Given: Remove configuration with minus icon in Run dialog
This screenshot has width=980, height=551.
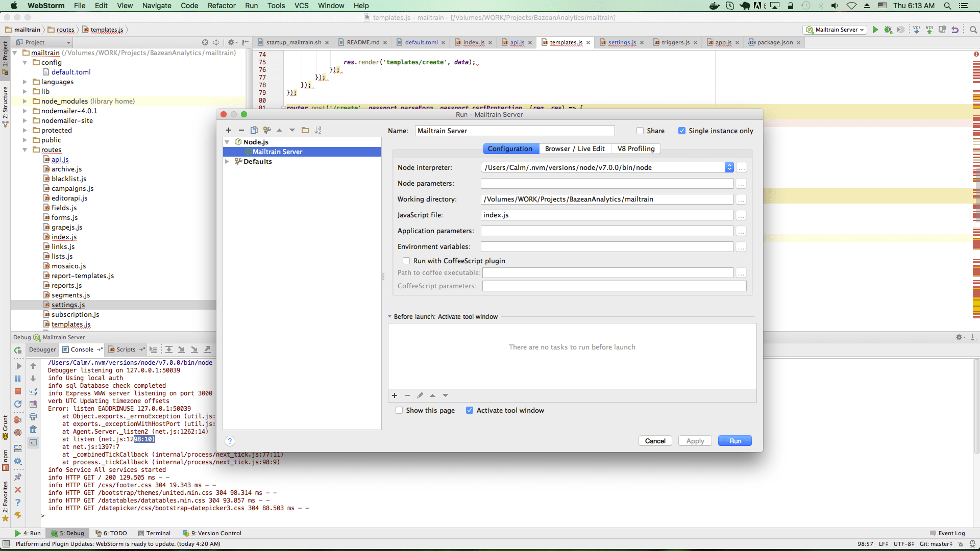Looking at the screenshot, I should click(x=241, y=130).
